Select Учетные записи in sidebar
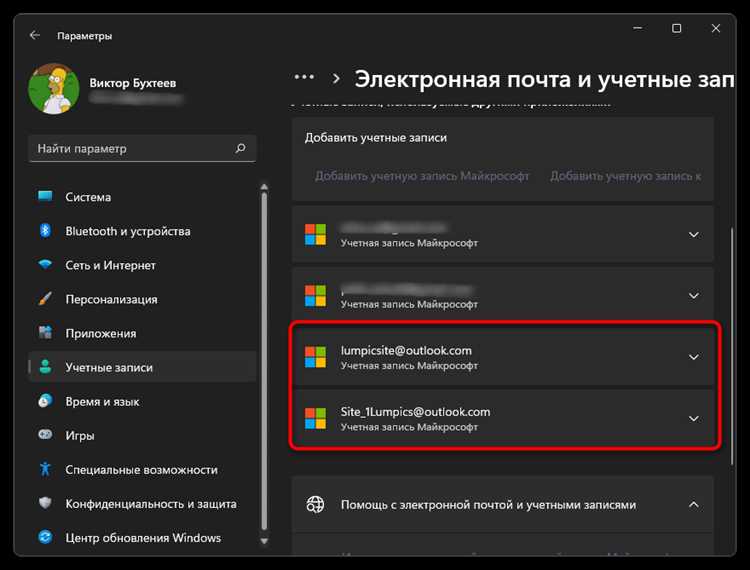The image size is (750, 570). click(142, 367)
